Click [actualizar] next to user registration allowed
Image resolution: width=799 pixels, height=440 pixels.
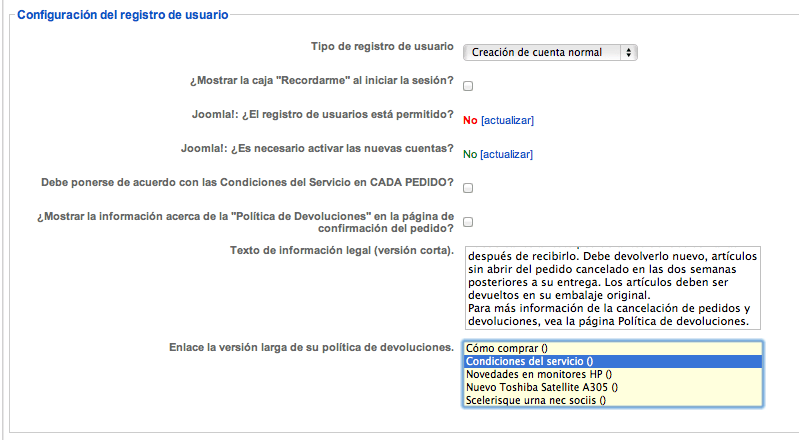pos(508,120)
